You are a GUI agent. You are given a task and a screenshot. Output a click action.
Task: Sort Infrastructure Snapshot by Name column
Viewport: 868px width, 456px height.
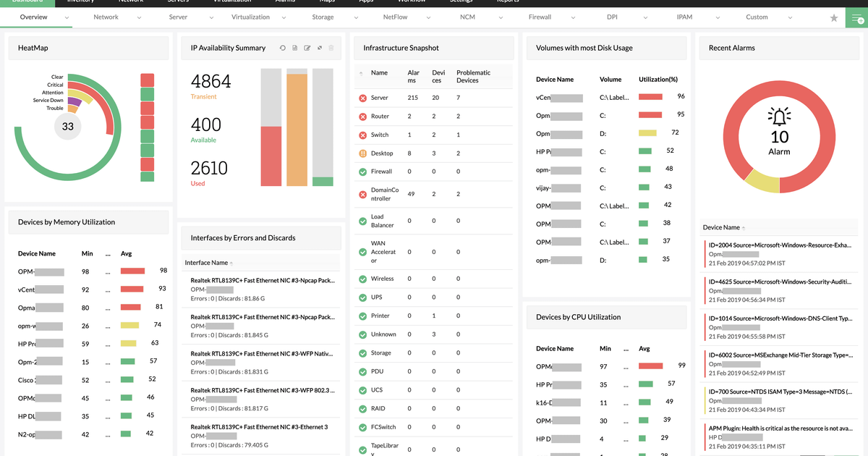pyautogui.click(x=379, y=73)
